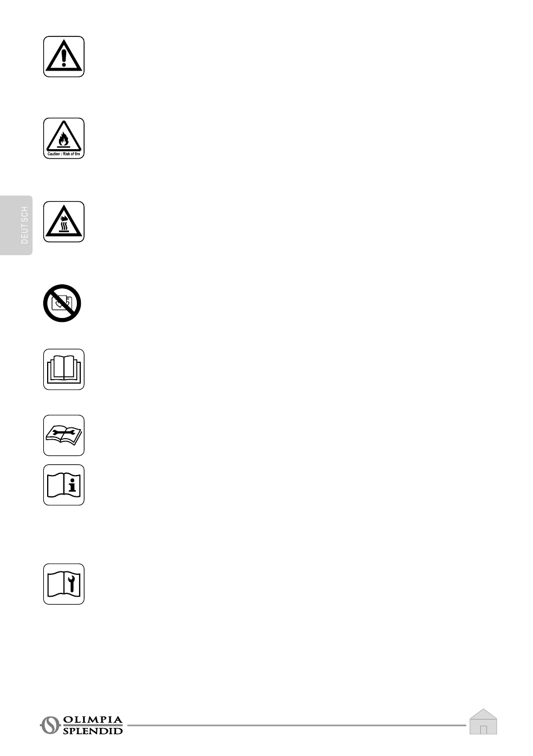Click the exclamation mark inside the warning triangle
This screenshot has height=756, width=533.
[x=64, y=57]
